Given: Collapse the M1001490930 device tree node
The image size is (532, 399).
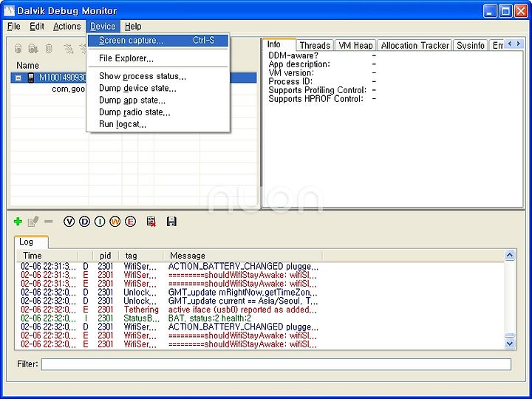Looking at the screenshot, I should [x=18, y=78].
